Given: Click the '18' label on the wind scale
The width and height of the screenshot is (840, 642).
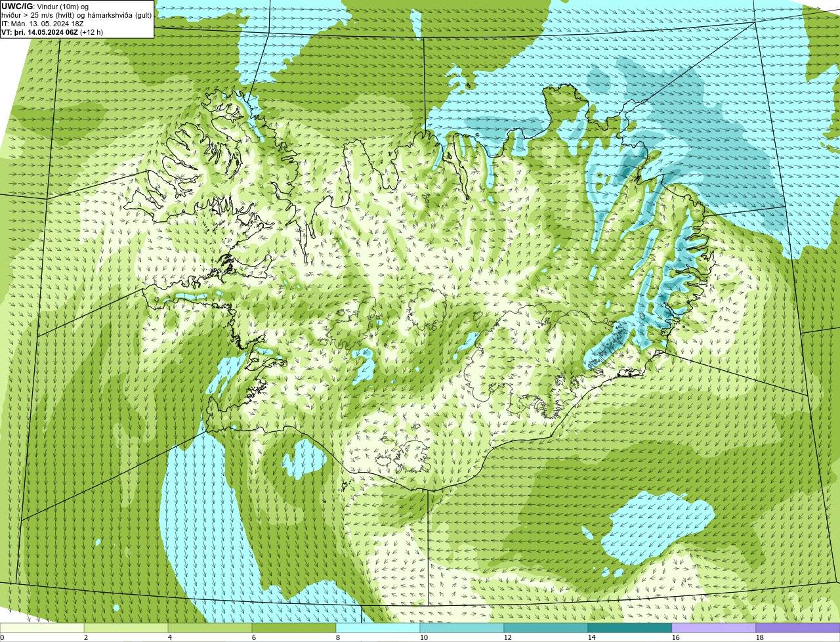Looking at the screenshot, I should pos(759,637).
